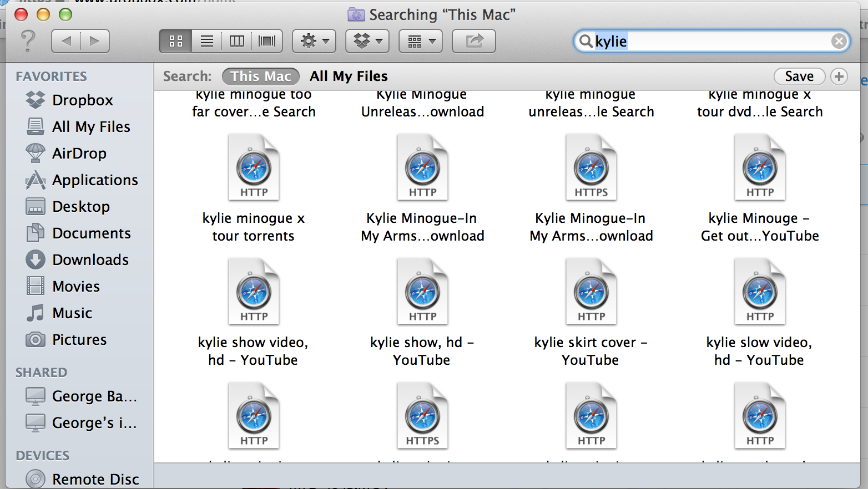
Task: Go forward with the right arrow
Action: [95, 41]
